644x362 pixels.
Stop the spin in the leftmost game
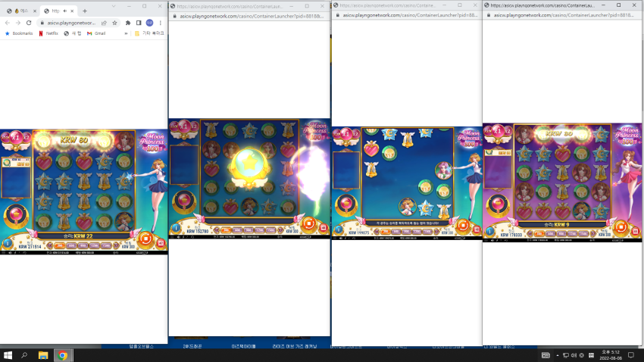[145, 239]
